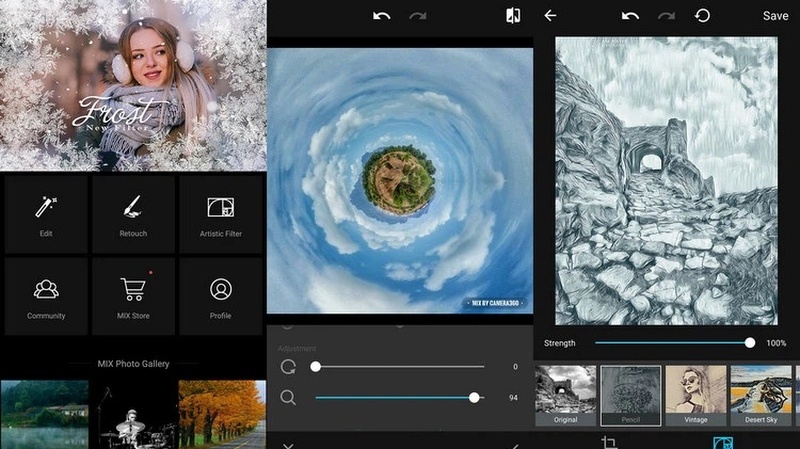
Task: Click the MIX Photo Gallery heading
Action: [133, 364]
